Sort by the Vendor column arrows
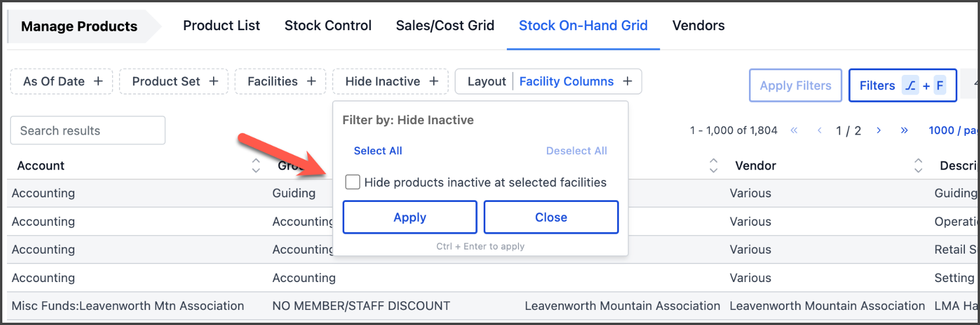The height and width of the screenshot is (325, 980). pyautogui.click(x=918, y=165)
